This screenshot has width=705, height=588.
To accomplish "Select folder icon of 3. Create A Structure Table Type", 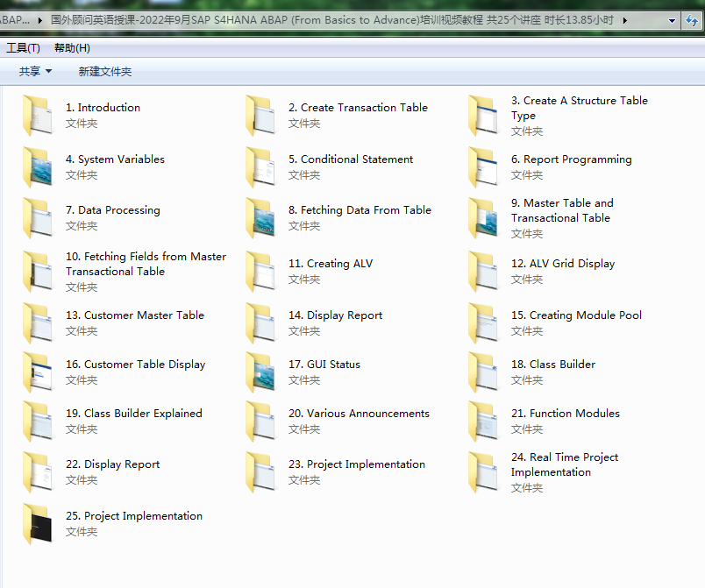I will click(x=483, y=116).
